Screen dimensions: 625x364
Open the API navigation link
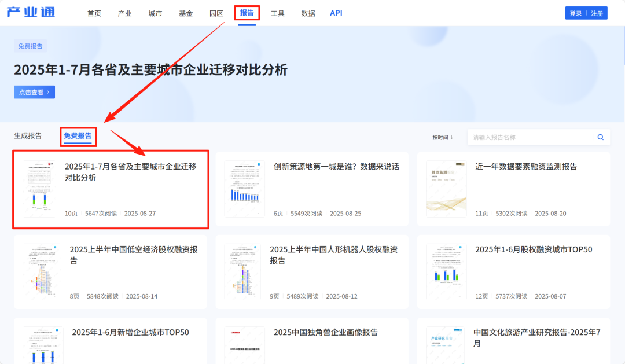[x=336, y=13]
